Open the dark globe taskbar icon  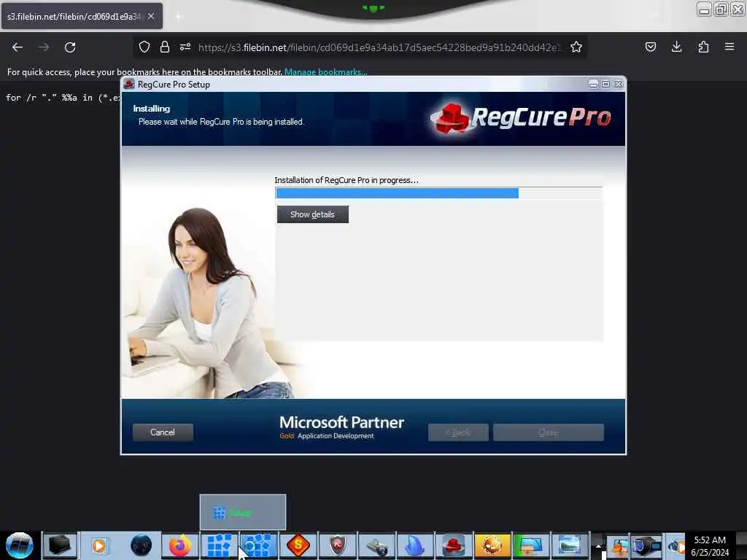tap(141, 545)
